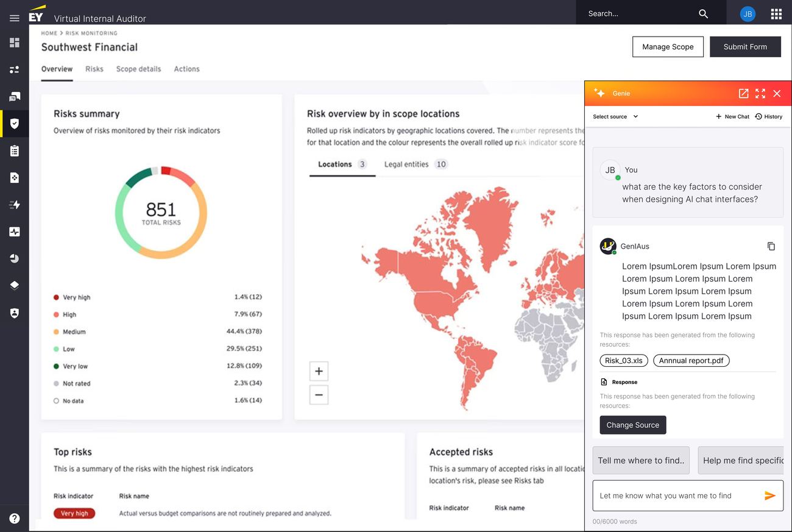Viewport: 792px width, 532px height.
Task: Open the dashboard grid icon in sidebar
Action: tap(15, 43)
